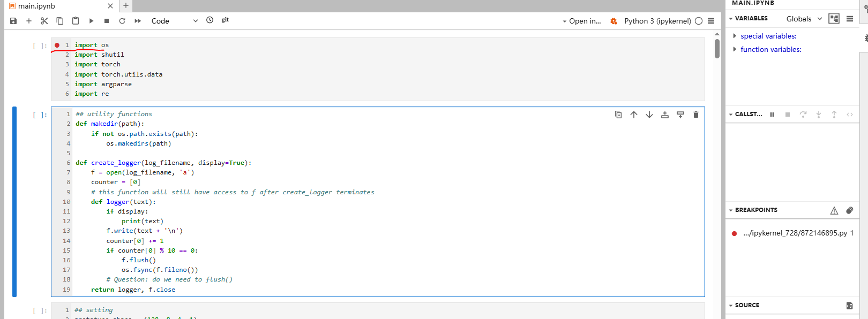
Task: Cut the selected cell with scissors icon
Action: tap(44, 21)
